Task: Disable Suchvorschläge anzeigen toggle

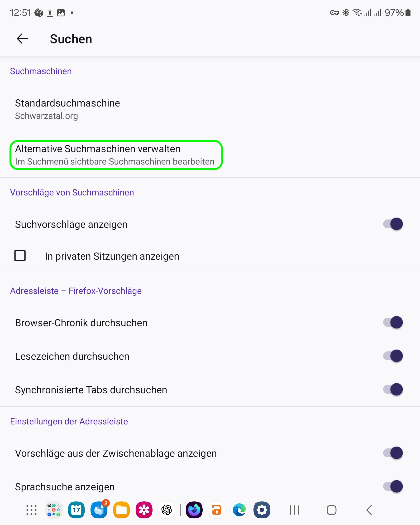Action: [393, 224]
